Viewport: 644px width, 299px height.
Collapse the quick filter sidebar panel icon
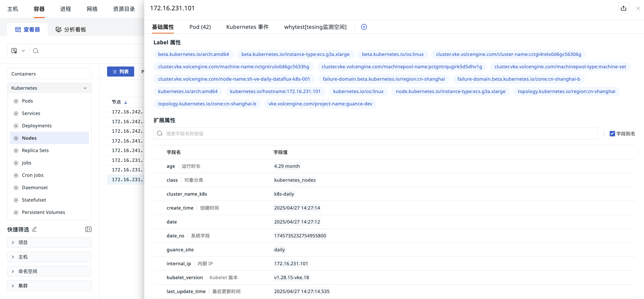click(88, 229)
